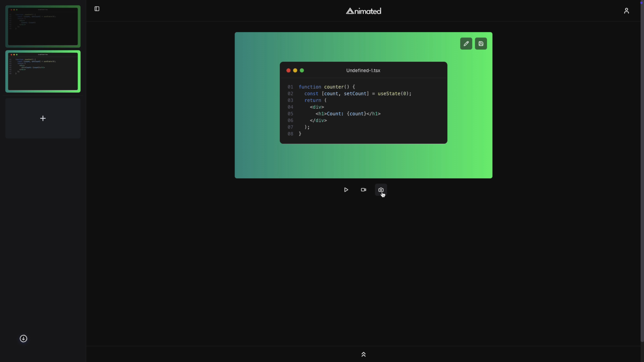The height and width of the screenshot is (362, 644).
Task: Click the pencil edit icon on canvas
Action: 466,44
